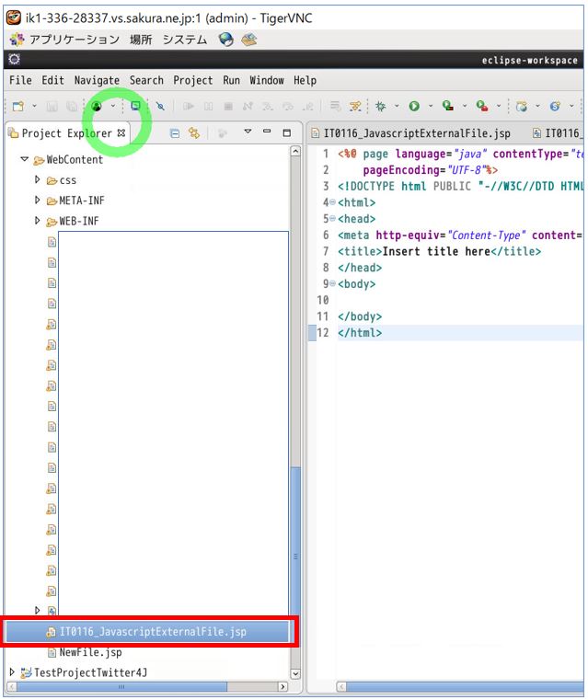Click the Step Return debug icon
Image resolution: width=588 pixels, height=700 pixels.
[x=307, y=107]
